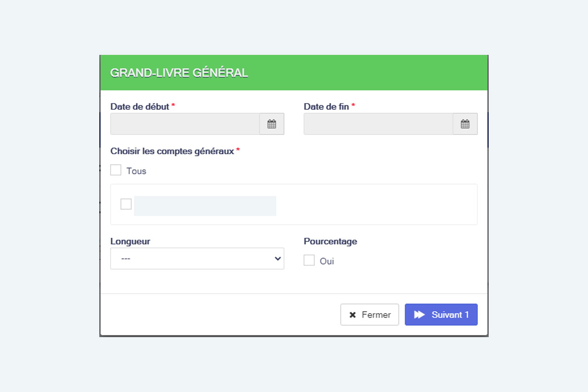Click the Pourcentage field label
The height and width of the screenshot is (392, 588).
tap(330, 241)
